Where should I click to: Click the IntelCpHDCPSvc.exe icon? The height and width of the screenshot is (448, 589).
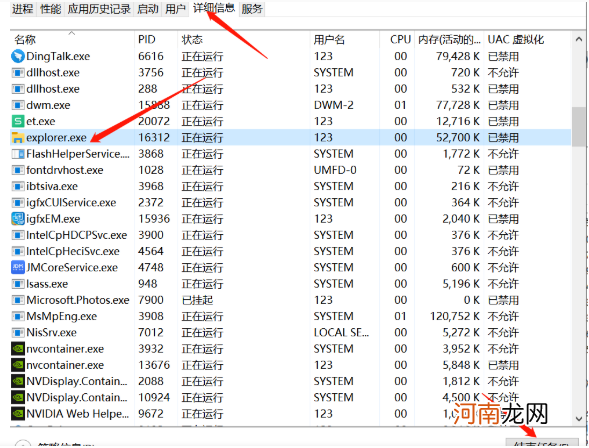[x=18, y=235]
